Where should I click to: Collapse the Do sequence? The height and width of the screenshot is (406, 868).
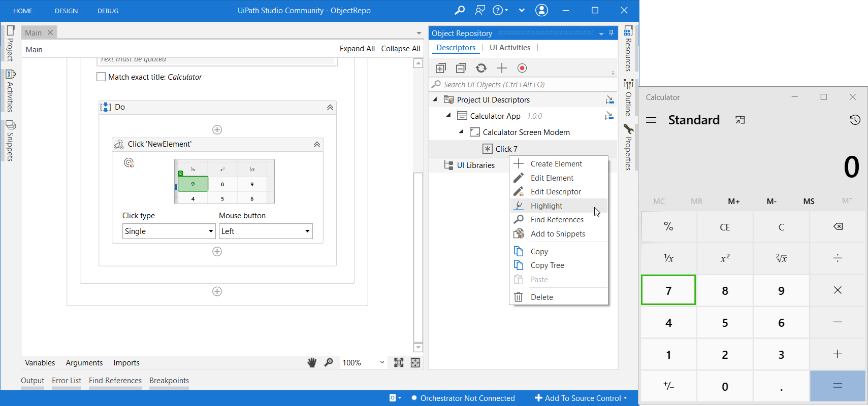(x=330, y=107)
